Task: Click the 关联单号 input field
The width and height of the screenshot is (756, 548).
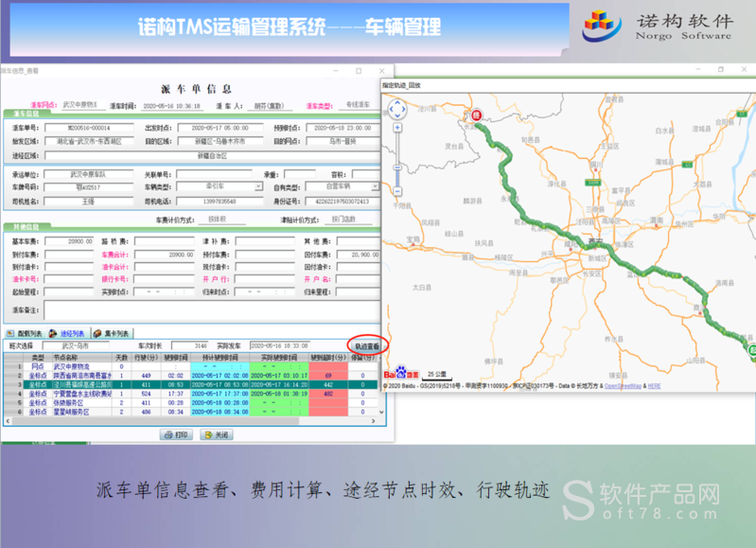Action: click(215, 174)
